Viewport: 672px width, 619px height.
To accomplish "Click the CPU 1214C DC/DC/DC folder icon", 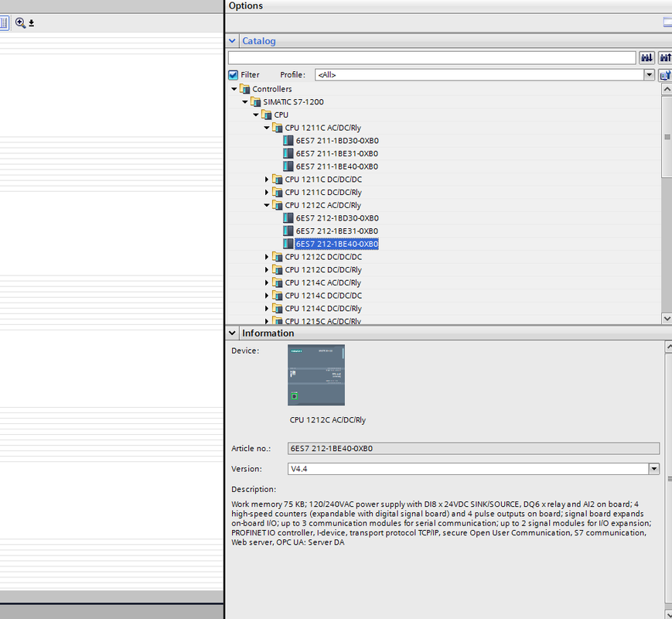I will tap(278, 296).
